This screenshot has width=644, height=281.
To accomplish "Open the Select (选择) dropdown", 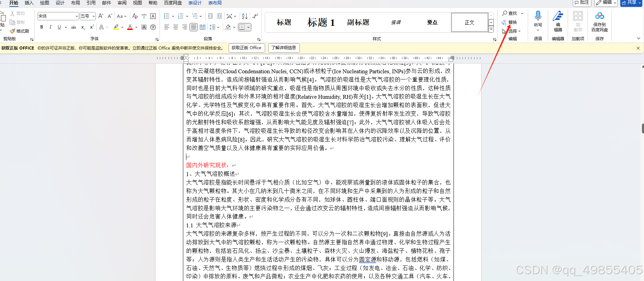I will [x=511, y=31].
